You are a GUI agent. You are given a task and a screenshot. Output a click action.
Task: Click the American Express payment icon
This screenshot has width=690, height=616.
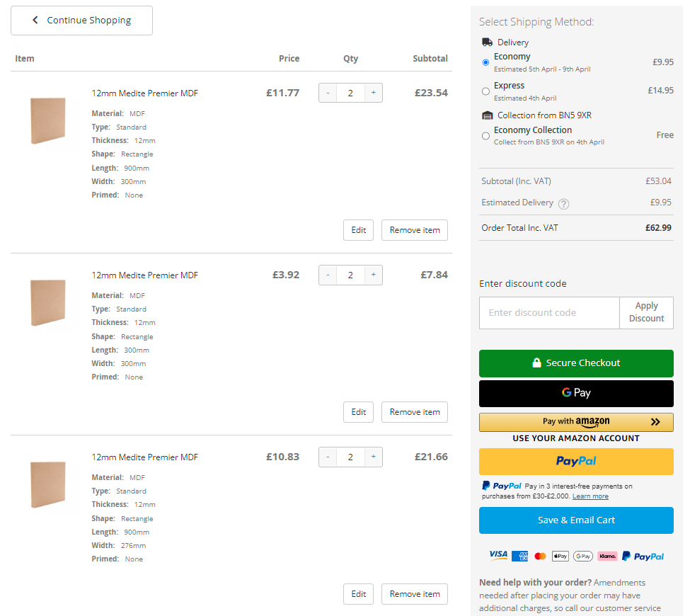pyautogui.click(x=519, y=556)
